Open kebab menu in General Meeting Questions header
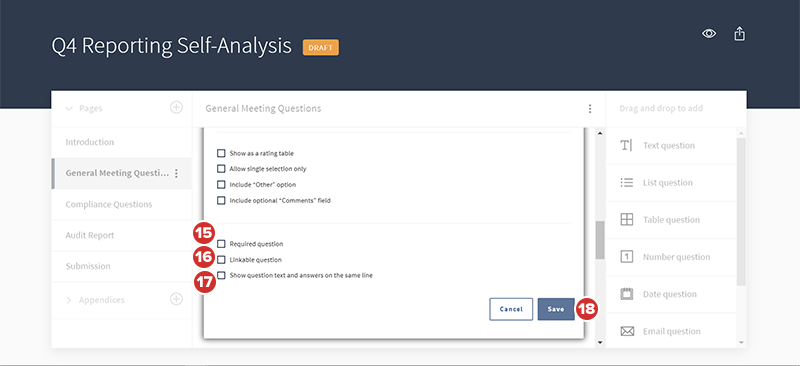 [590, 109]
